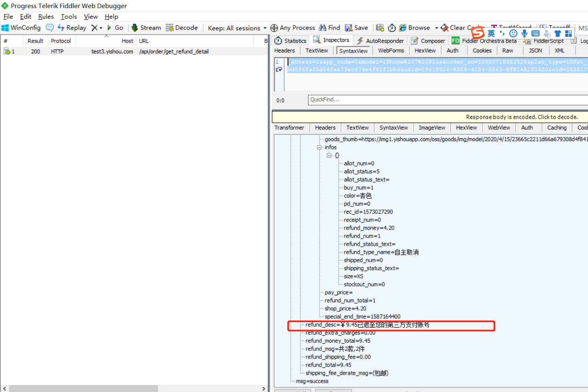Replay the selected session
This screenshot has width=588, height=392.
point(72,28)
